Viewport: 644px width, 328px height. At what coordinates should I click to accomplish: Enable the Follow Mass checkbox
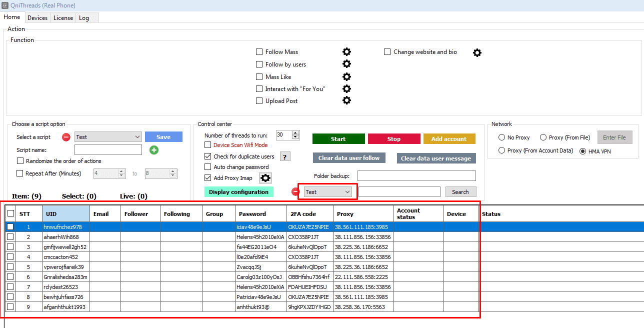259,52
